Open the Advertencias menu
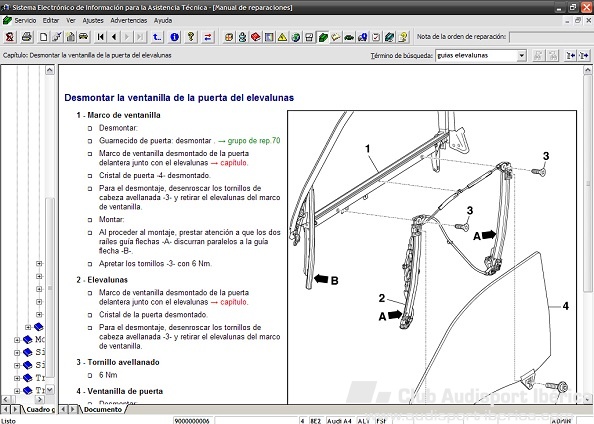 128,20
